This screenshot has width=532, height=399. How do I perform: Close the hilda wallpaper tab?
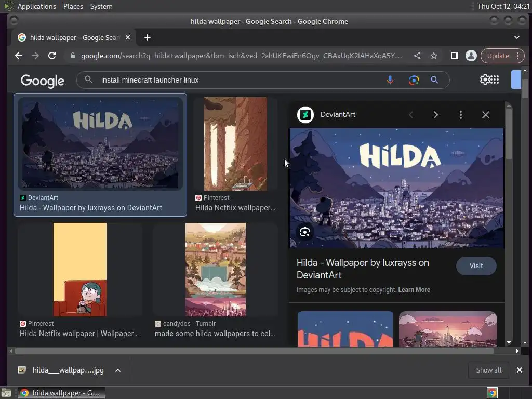pyautogui.click(x=128, y=37)
